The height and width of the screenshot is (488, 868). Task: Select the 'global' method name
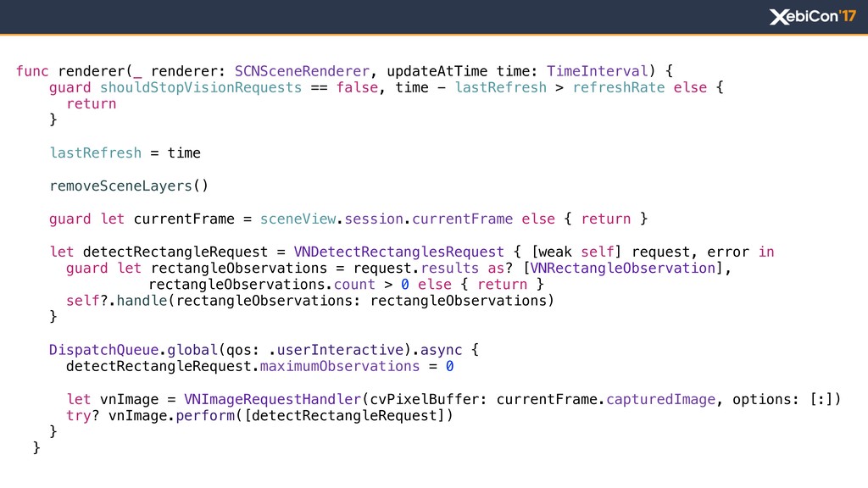(x=192, y=350)
